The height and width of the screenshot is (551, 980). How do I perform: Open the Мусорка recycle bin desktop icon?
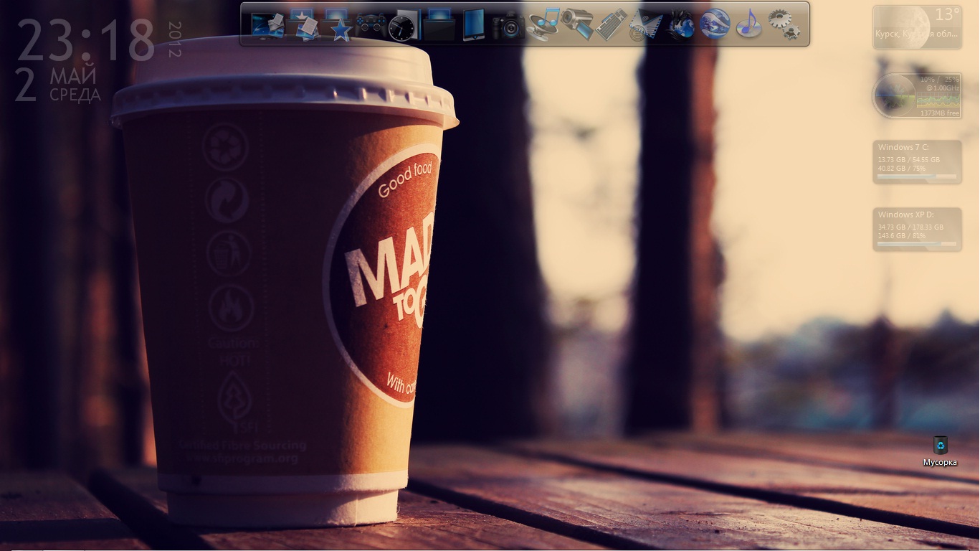(x=940, y=451)
